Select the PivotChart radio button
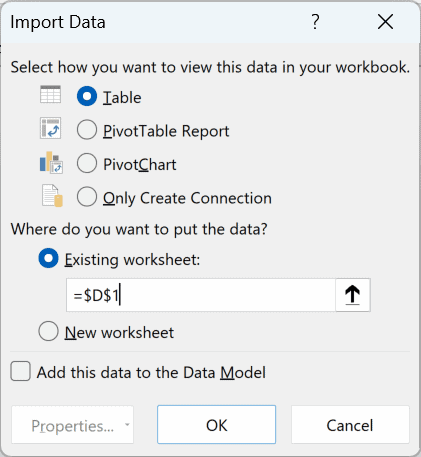This screenshot has width=421, height=457. click(x=87, y=163)
